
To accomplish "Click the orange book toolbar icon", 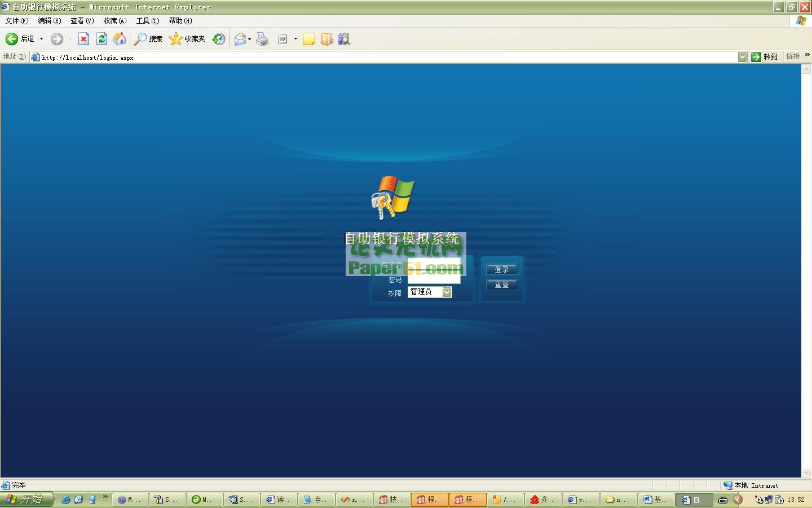I will pyautogui.click(x=327, y=39).
